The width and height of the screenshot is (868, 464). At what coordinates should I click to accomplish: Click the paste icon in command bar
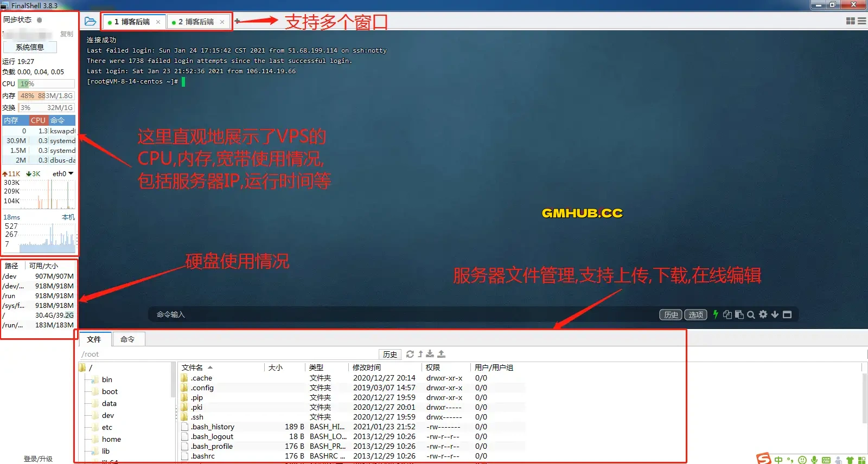[x=739, y=314]
